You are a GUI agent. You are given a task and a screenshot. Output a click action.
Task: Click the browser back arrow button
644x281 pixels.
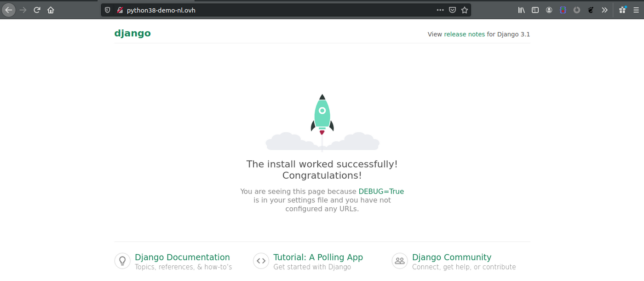[x=9, y=10]
